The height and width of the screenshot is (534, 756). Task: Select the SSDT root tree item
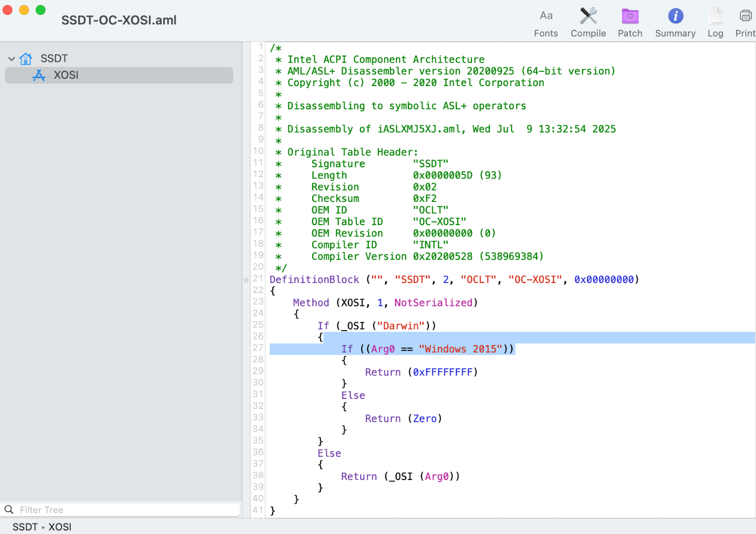click(54, 59)
